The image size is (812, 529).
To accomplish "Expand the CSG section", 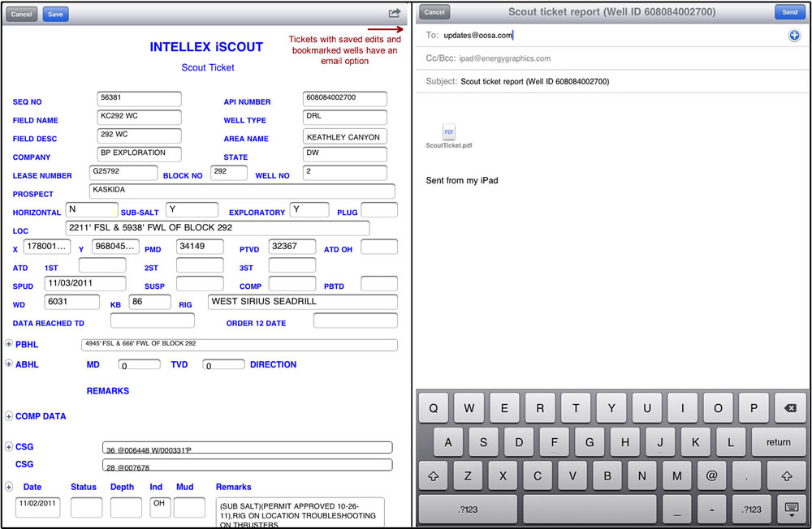I will (9, 447).
